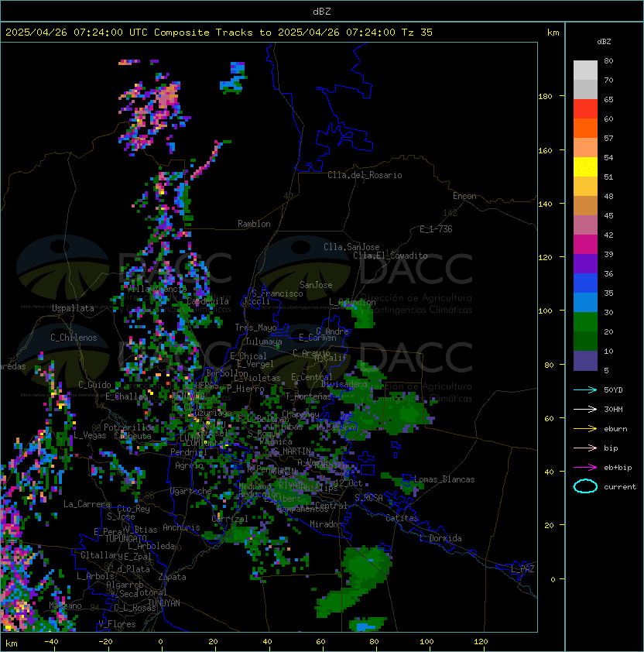
Task: Select the slate-purple bottom band of scale
Action: tap(585, 361)
